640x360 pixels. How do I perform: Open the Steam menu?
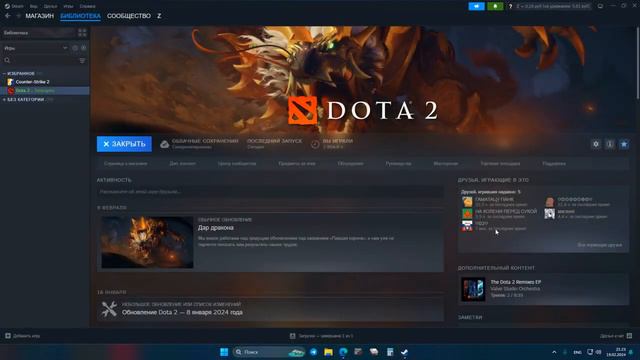pos(14,6)
